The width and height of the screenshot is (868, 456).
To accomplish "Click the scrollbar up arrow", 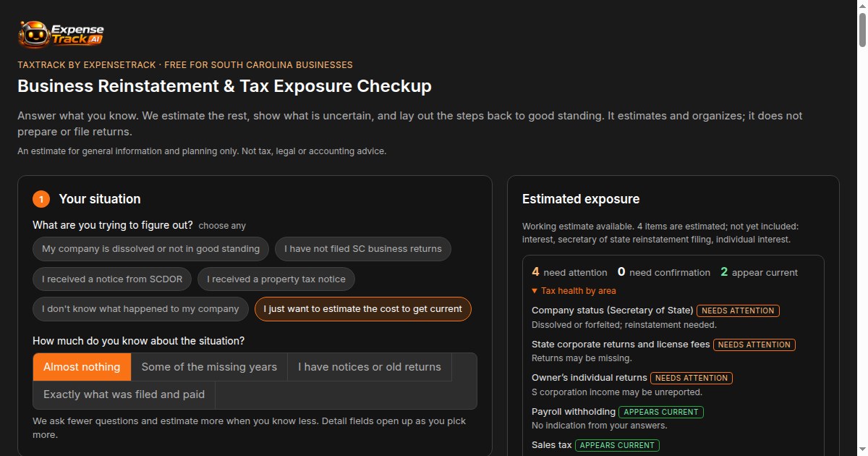I will pos(861,5).
